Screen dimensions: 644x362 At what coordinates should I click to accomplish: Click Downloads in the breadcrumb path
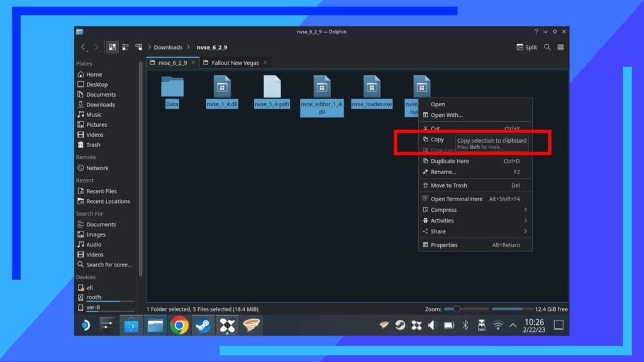[168, 47]
